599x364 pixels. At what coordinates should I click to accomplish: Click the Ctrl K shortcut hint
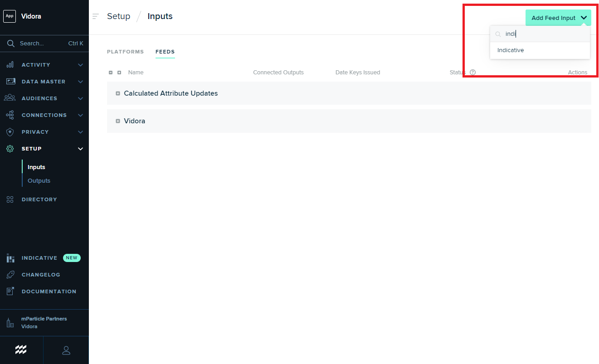(76, 44)
